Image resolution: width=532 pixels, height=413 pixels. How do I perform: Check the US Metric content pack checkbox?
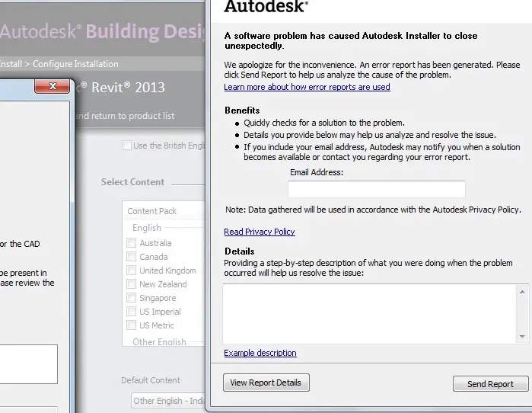tap(131, 325)
